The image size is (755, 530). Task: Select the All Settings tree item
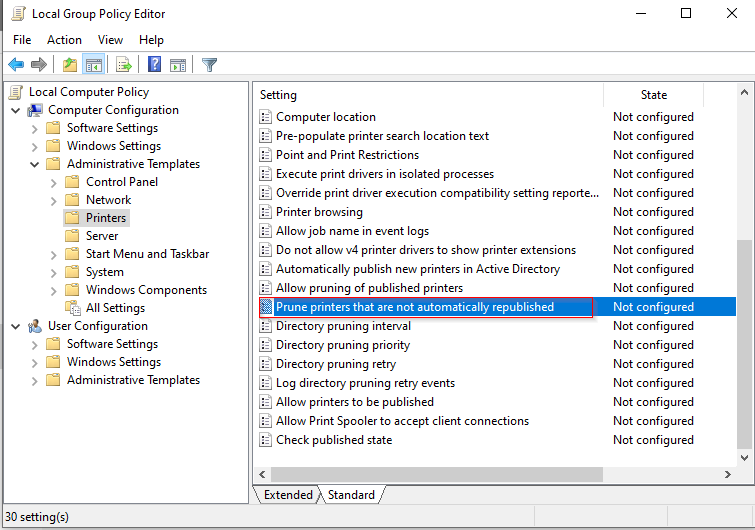click(115, 308)
